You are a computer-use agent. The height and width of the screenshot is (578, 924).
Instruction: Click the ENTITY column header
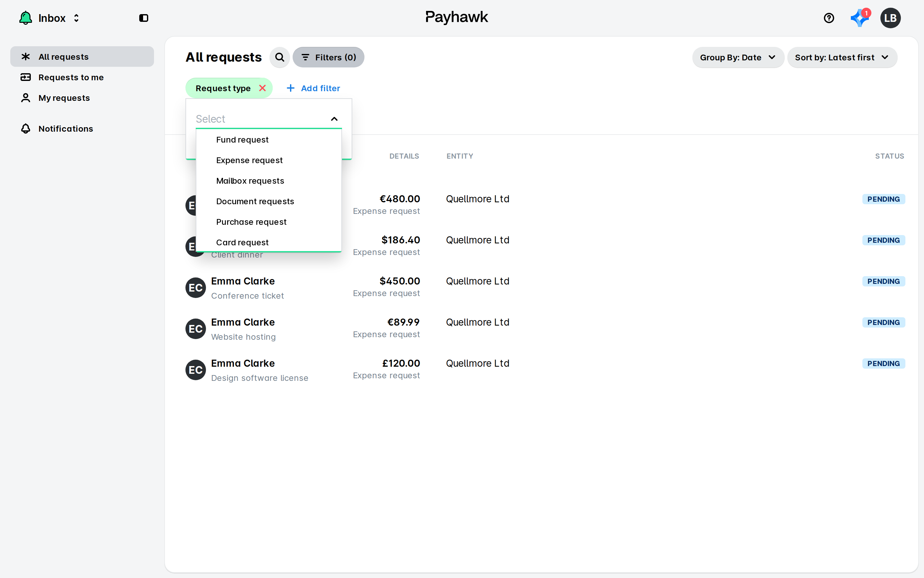tap(460, 156)
